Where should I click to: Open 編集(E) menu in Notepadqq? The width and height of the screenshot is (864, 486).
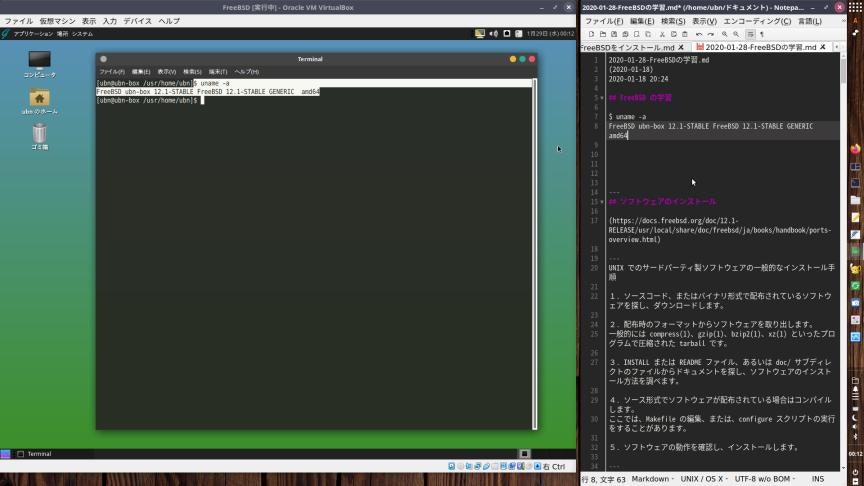[642, 21]
